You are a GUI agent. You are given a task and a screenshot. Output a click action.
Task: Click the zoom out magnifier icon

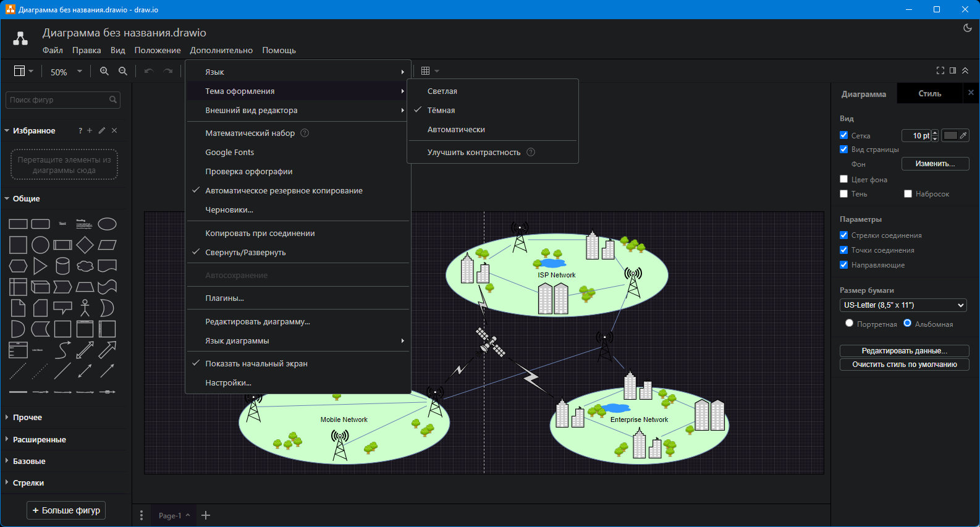(x=123, y=71)
